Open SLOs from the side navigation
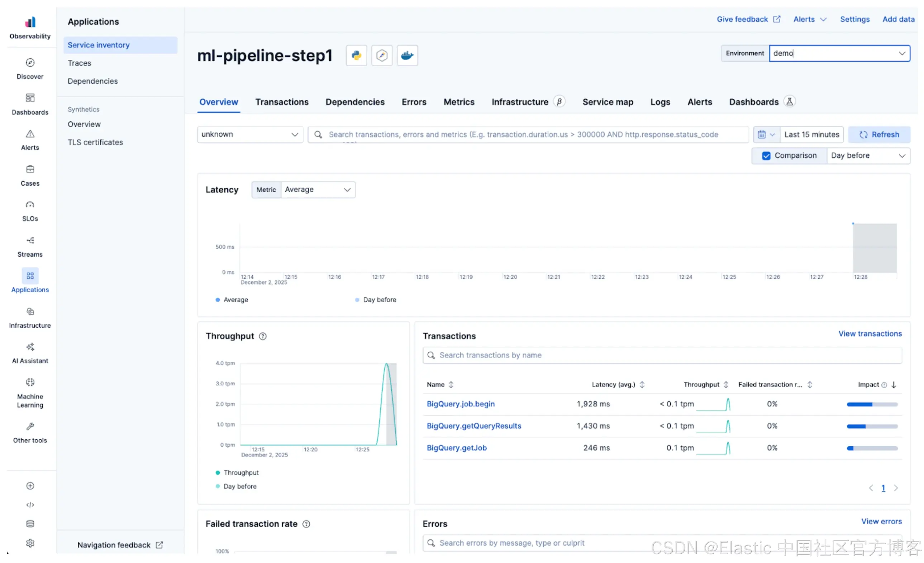Image resolution: width=924 pixels, height=563 pixels. pos(30,211)
